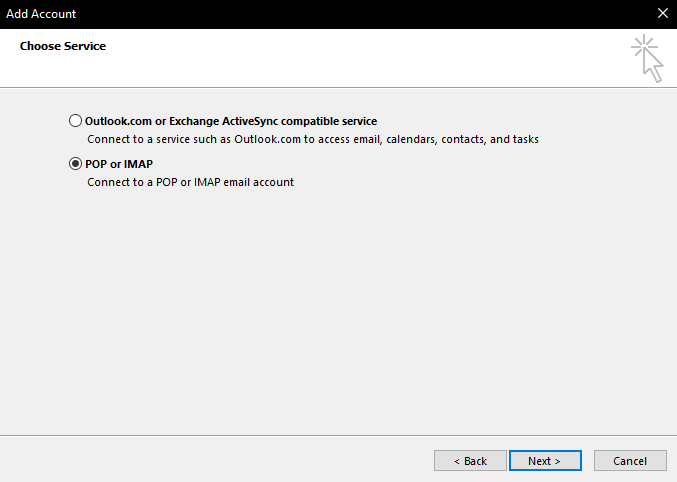677x482 pixels.
Task: Click empty footer area left of Back button
Action: pyautogui.click(x=220, y=461)
